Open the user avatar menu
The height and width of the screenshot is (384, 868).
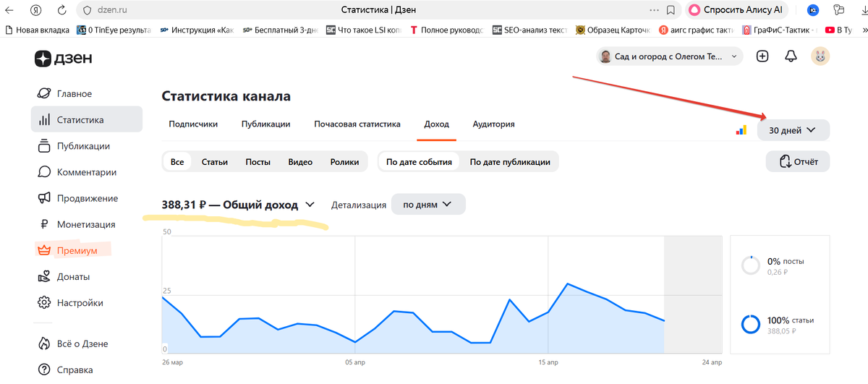click(x=820, y=56)
